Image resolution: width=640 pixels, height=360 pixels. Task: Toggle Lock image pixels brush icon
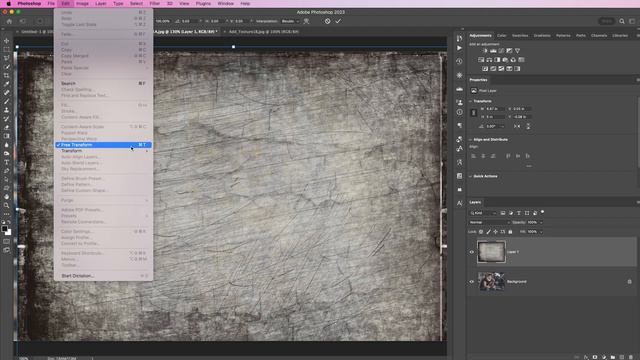click(x=488, y=232)
